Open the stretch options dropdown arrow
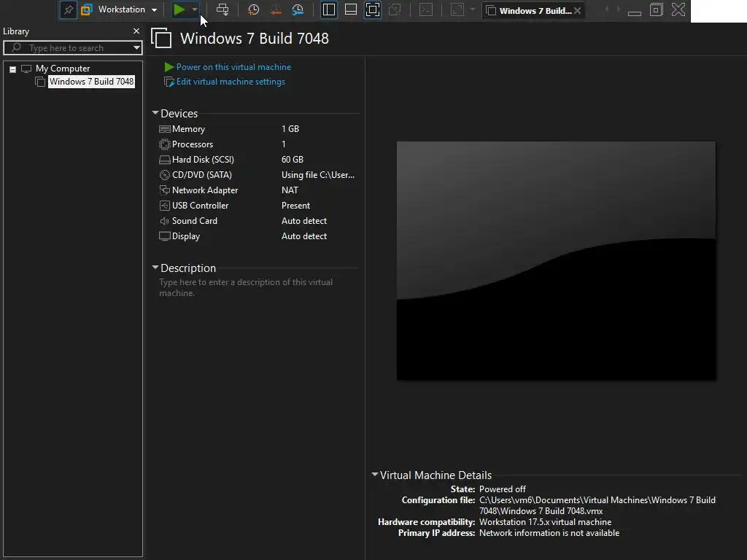This screenshot has width=747, height=560. click(x=473, y=9)
